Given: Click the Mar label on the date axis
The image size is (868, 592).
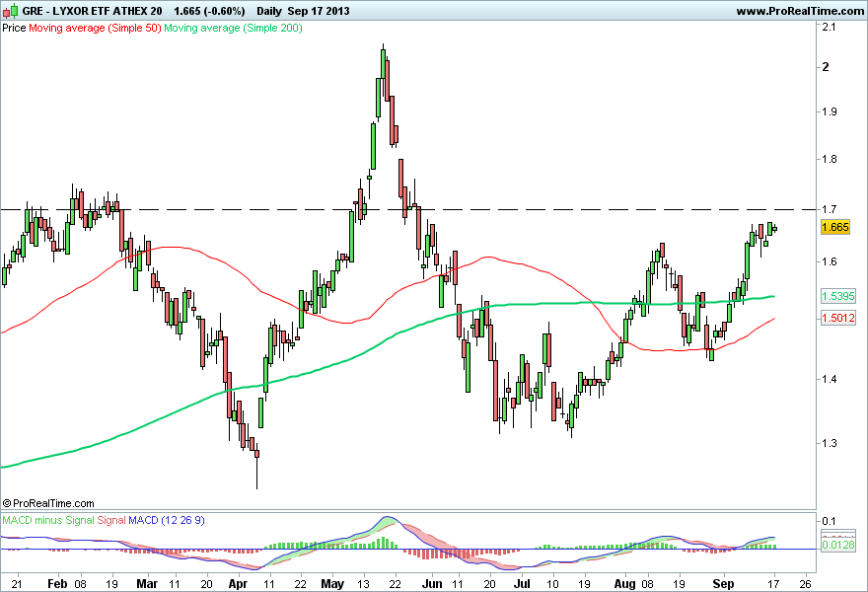Looking at the screenshot, I should [x=147, y=584].
